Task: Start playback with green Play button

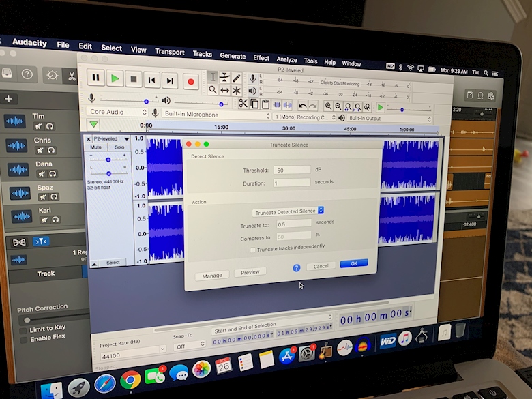Action: tap(115, 78)
